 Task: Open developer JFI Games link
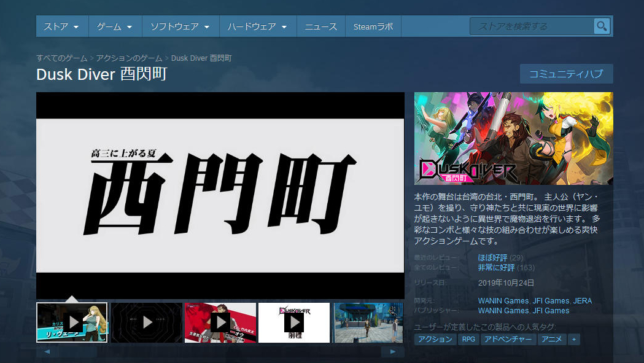tap(551, 301)
